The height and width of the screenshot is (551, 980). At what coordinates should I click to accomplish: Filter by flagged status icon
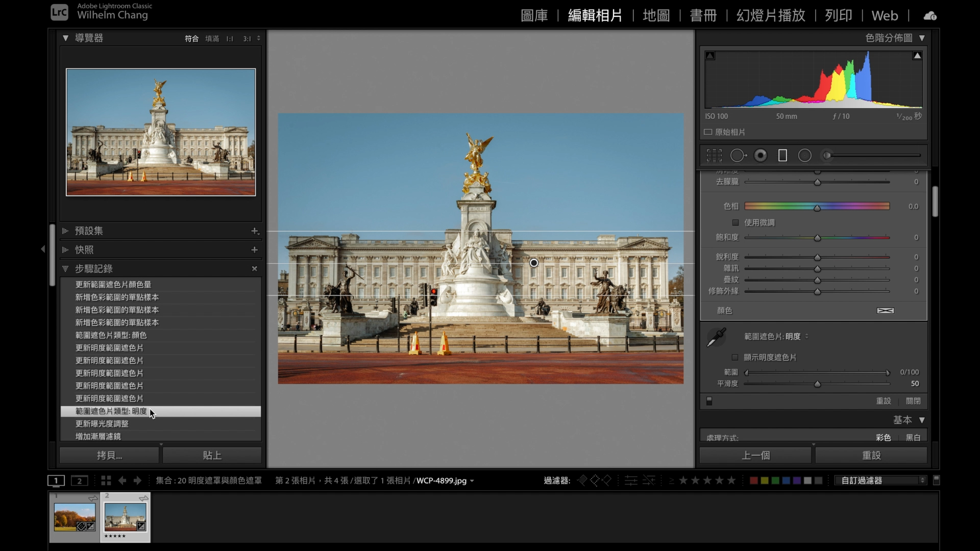click(582, 481)
